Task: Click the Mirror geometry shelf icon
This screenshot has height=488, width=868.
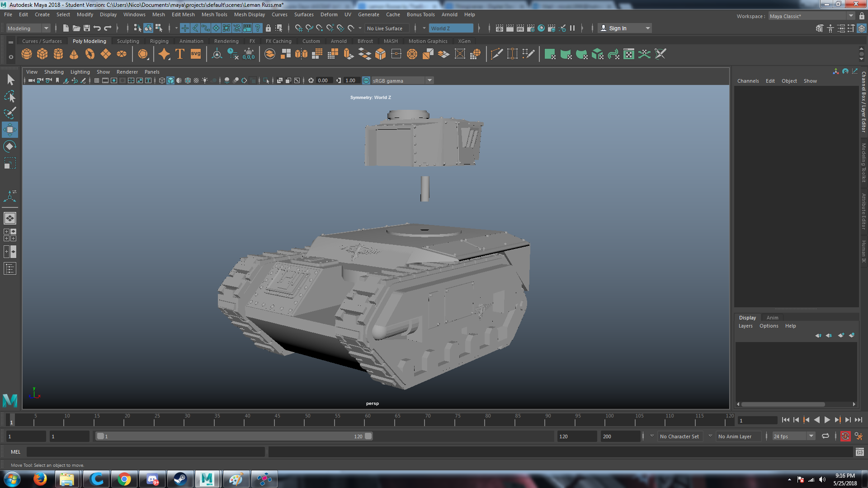Action: [302, 54]
